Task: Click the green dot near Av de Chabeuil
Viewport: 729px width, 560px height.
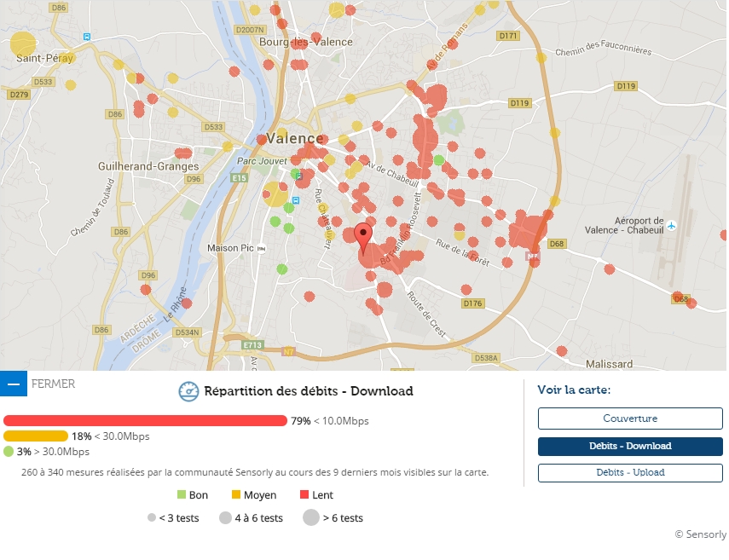Action: tap(438, 160)
